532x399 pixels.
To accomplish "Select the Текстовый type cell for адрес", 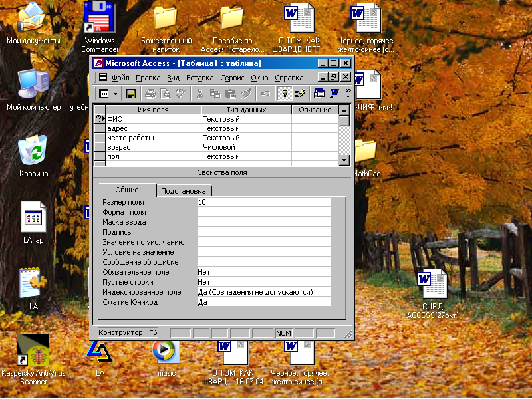I will click(x=246, y=128).
